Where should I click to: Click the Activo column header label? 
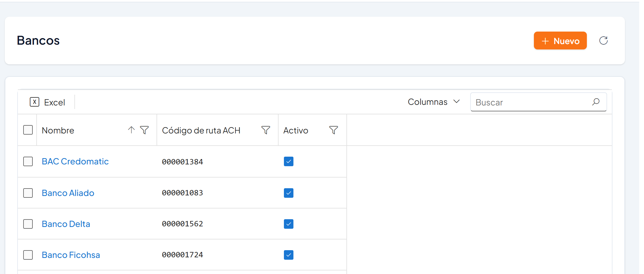point(296,130)
